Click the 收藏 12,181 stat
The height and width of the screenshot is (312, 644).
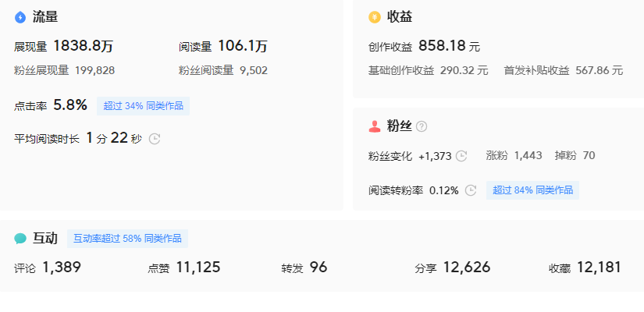(x=599, y=268)
